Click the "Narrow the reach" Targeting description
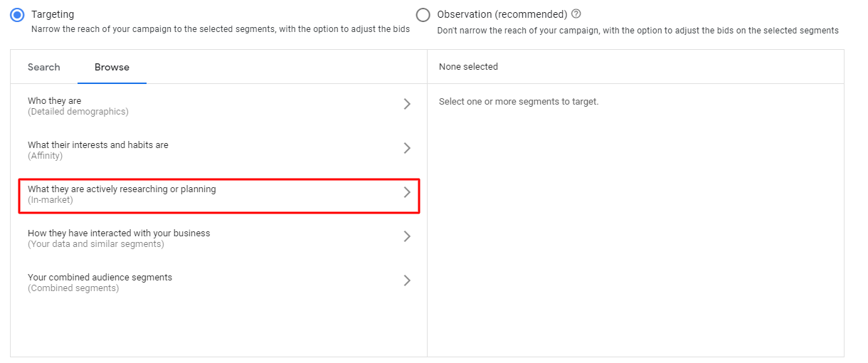868x363 pixels. [221, 30]
